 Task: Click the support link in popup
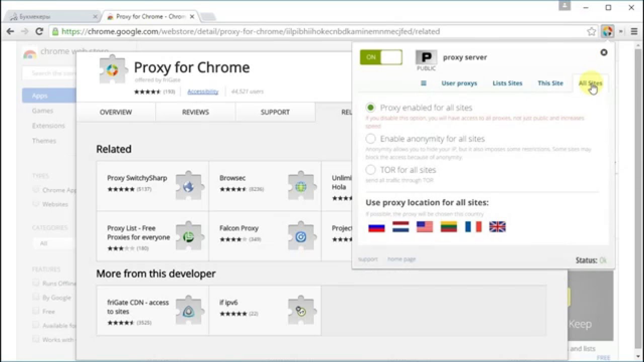[368, 259]
